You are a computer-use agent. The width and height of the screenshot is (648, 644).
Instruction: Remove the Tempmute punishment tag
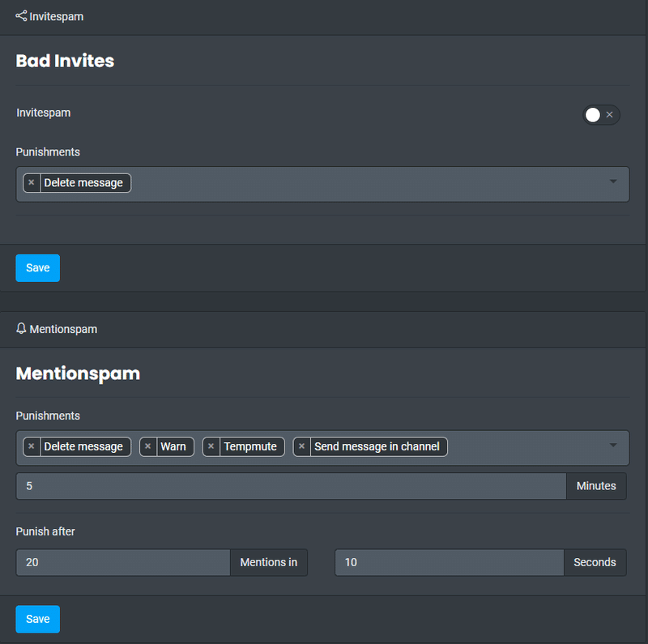(211, 446)
